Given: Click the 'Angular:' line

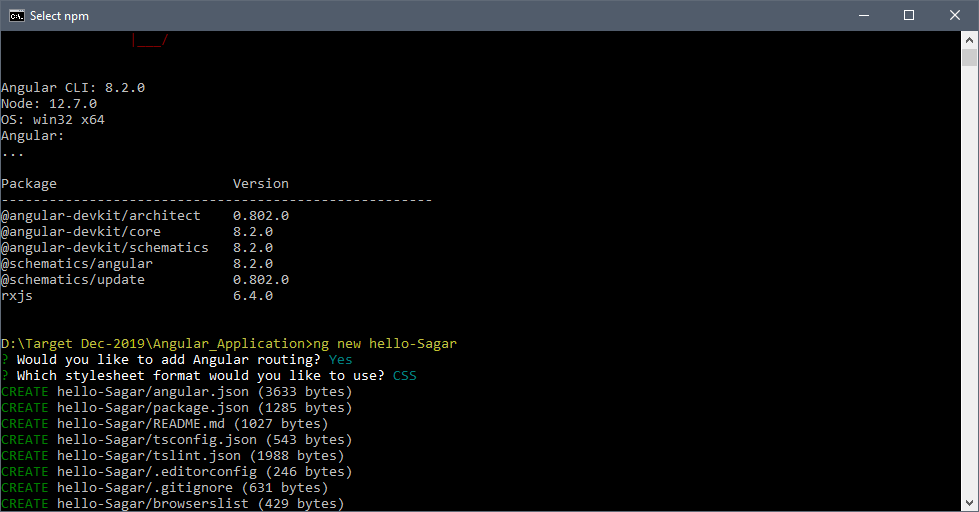Looking at the screenshot, I should (32, 136).
